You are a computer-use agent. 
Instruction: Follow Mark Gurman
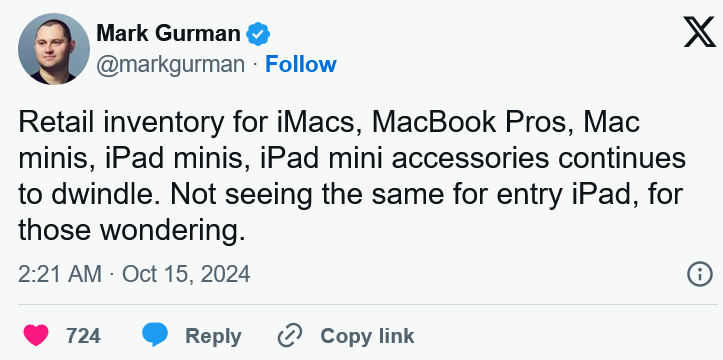coord(301,64)
